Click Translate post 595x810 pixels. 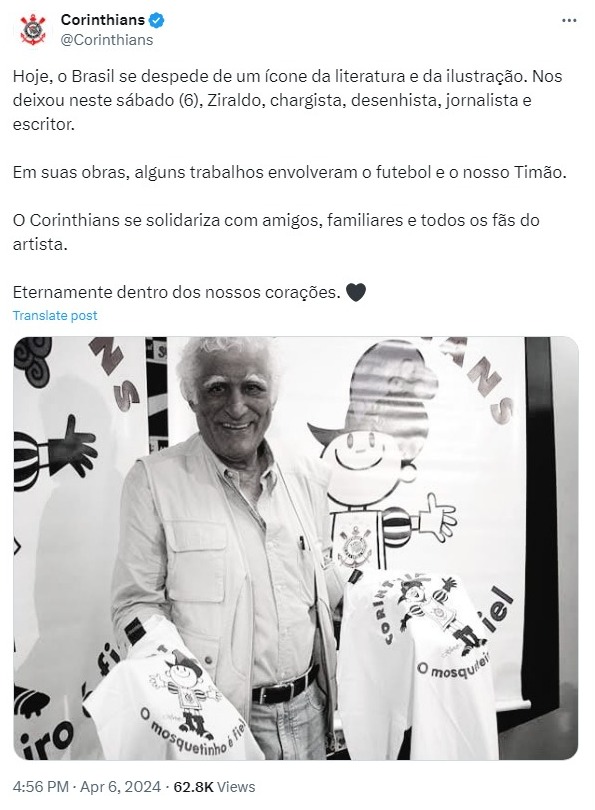click(x=55, y=315)
